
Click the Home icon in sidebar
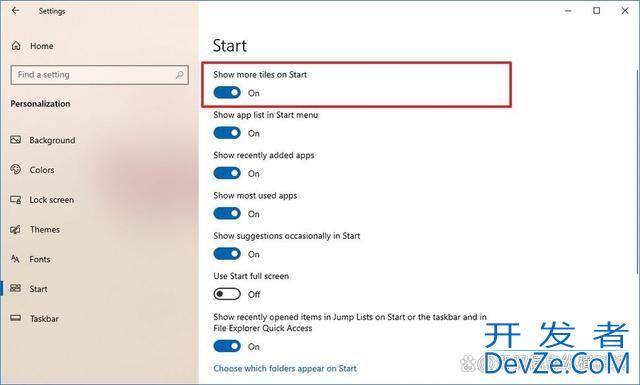(16, 46)
